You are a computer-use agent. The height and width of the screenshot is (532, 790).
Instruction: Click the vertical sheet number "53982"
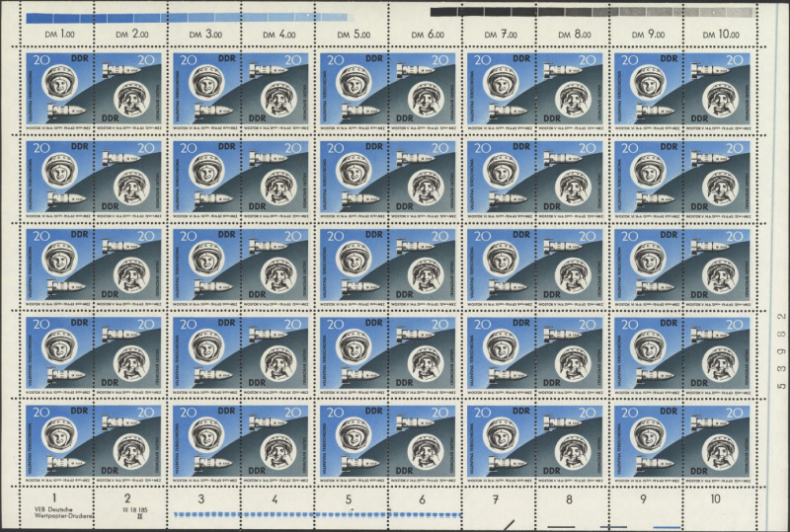click(x=782, y=350)
